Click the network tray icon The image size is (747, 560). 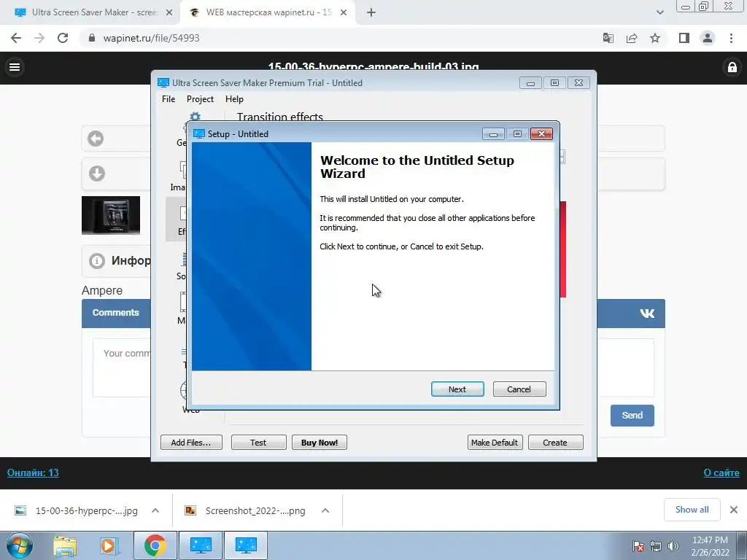[656, 546]
